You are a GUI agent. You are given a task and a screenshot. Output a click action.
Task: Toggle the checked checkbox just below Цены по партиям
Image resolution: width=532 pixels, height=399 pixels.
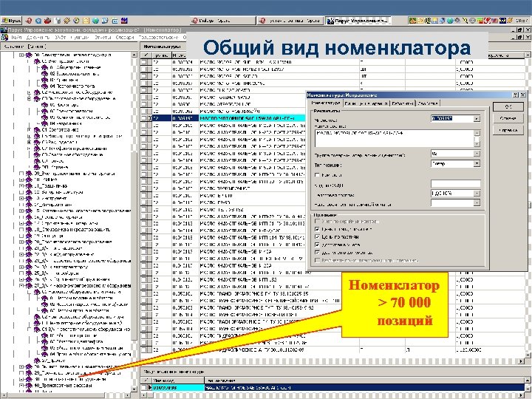(x=317, y=245)
